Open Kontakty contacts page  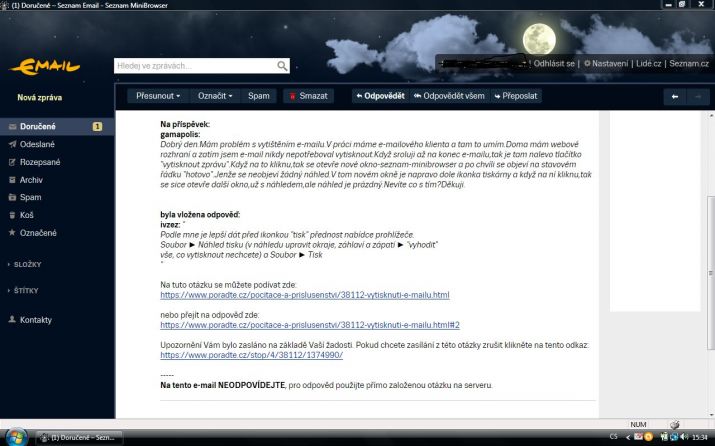[x=36, y=320]
